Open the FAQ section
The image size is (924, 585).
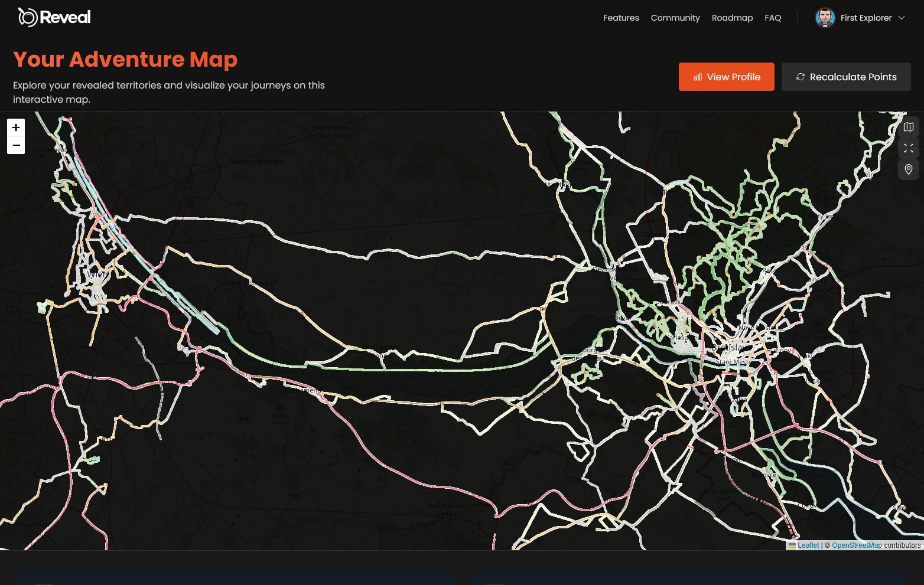click(773, 18)
